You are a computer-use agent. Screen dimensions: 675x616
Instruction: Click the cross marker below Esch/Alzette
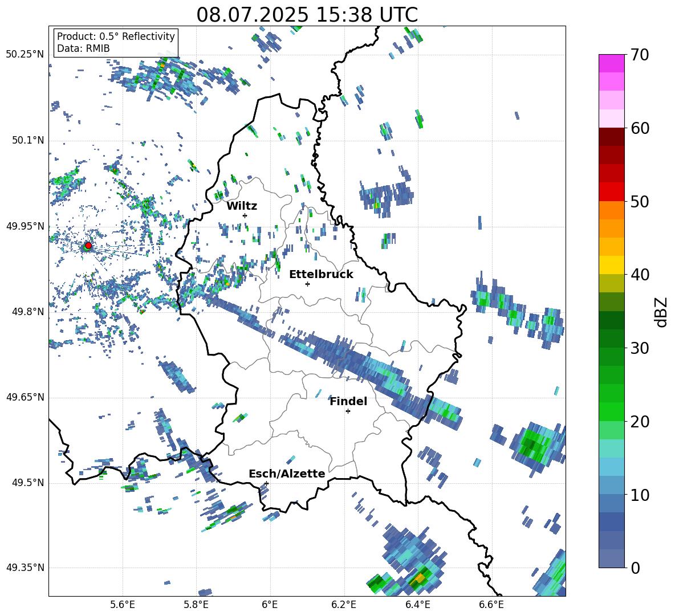(266, 483)
